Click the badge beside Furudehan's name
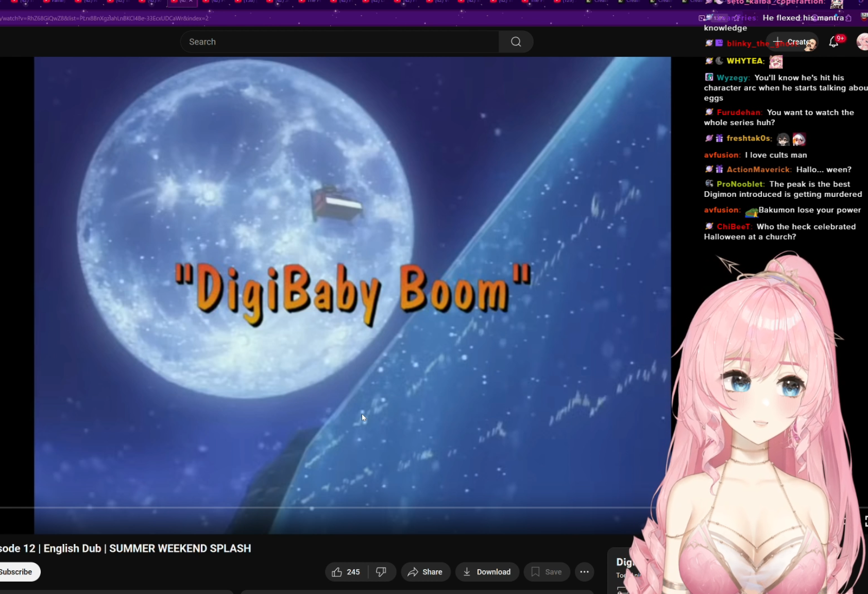The height and width of the screenshot is (594, 868). [x=709, y=112]
